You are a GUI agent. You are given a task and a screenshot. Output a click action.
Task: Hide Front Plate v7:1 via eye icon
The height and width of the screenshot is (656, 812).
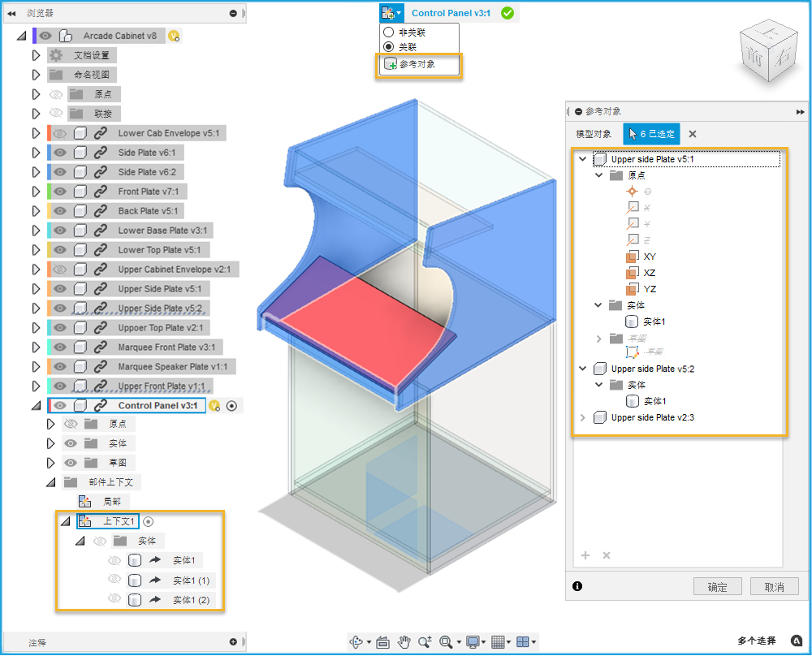pos(60,192)
